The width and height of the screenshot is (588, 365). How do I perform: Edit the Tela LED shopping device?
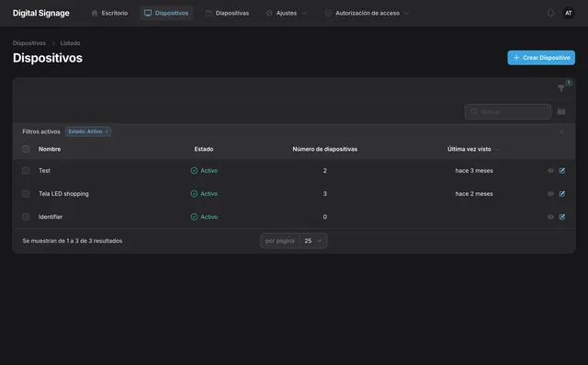coord(562,194)
